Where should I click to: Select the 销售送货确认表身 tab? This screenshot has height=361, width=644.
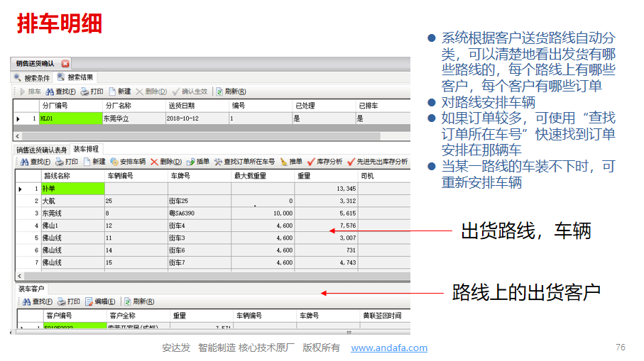[x=41, y=149]
